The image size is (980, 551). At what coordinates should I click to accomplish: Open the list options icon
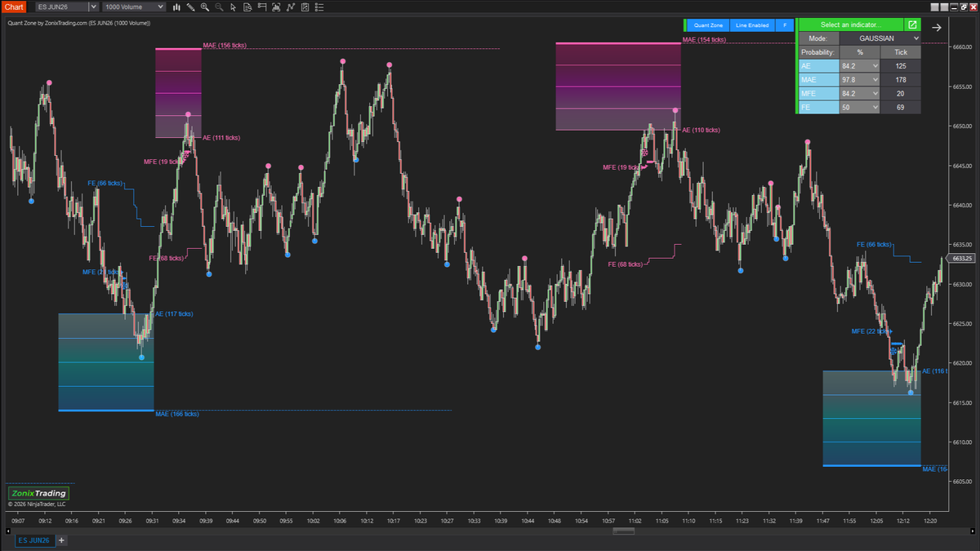pos(319,7)
